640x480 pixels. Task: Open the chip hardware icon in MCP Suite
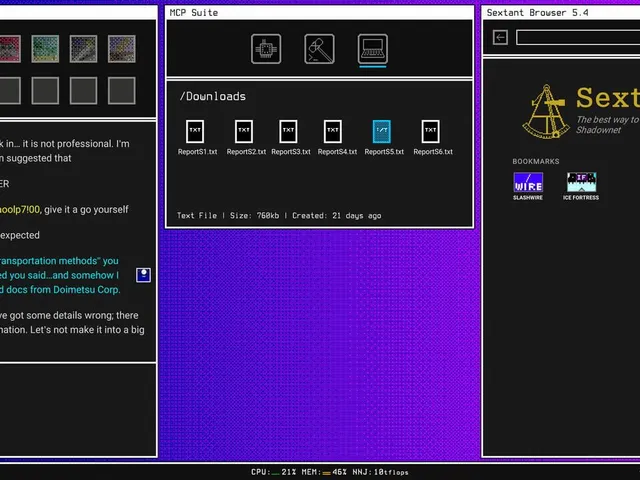pyautogui.click(x=266, y=49)
